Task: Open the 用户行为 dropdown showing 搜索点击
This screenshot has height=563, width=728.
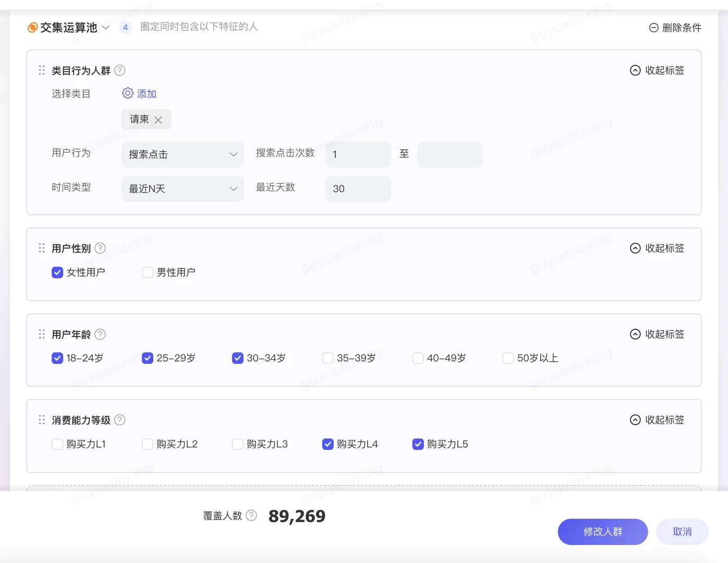Action: (x=183, y=154)
